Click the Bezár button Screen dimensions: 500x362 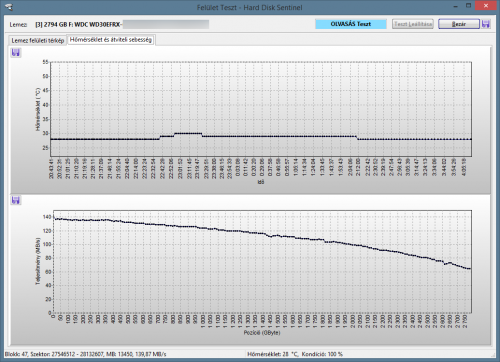tap(459, 24)
